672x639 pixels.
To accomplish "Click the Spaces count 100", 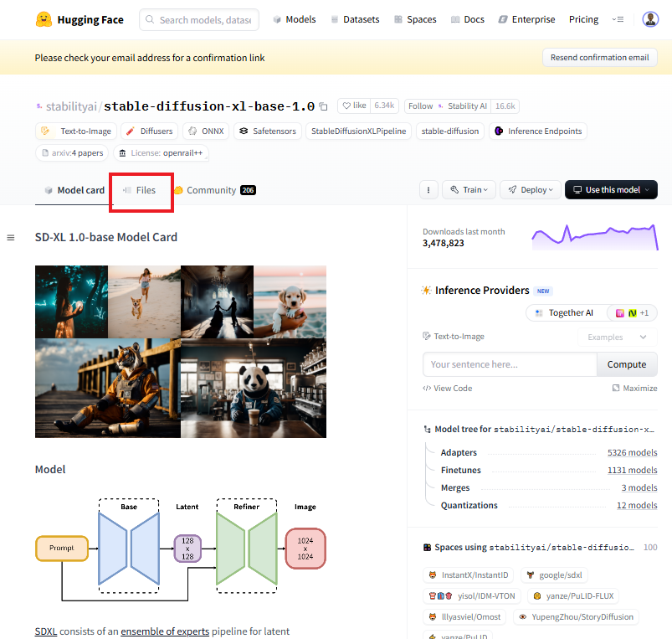I will point(650,547).
